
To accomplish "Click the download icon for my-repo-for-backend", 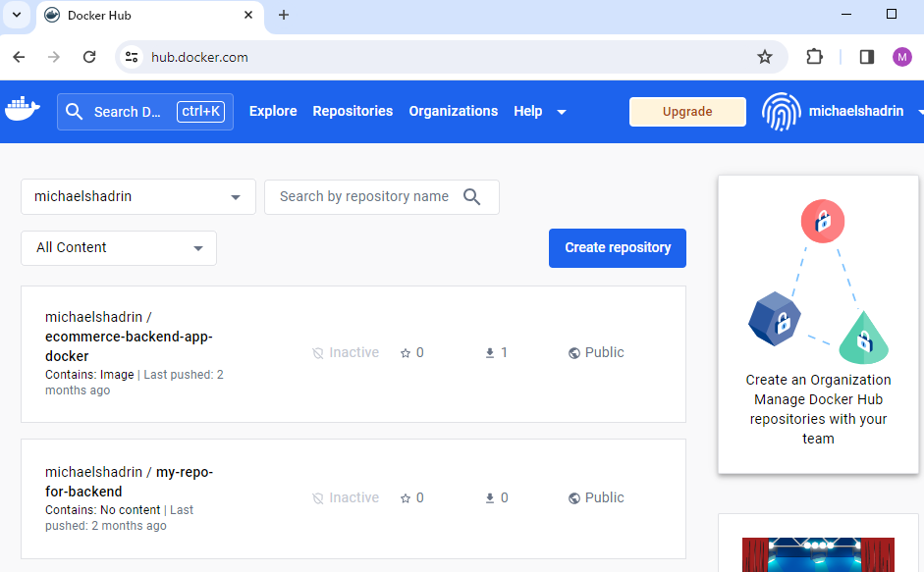I will pyautogui.click(x=490, y=498).
